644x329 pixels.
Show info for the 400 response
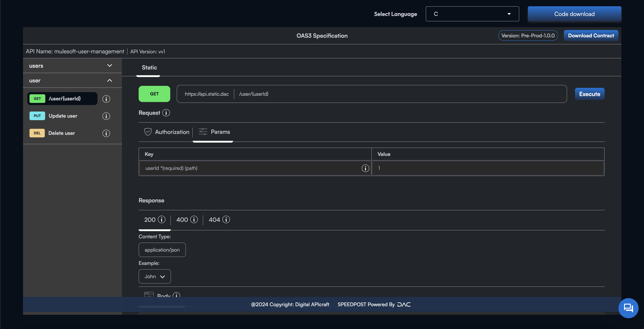pyautogui.click(x=194, y=219)
